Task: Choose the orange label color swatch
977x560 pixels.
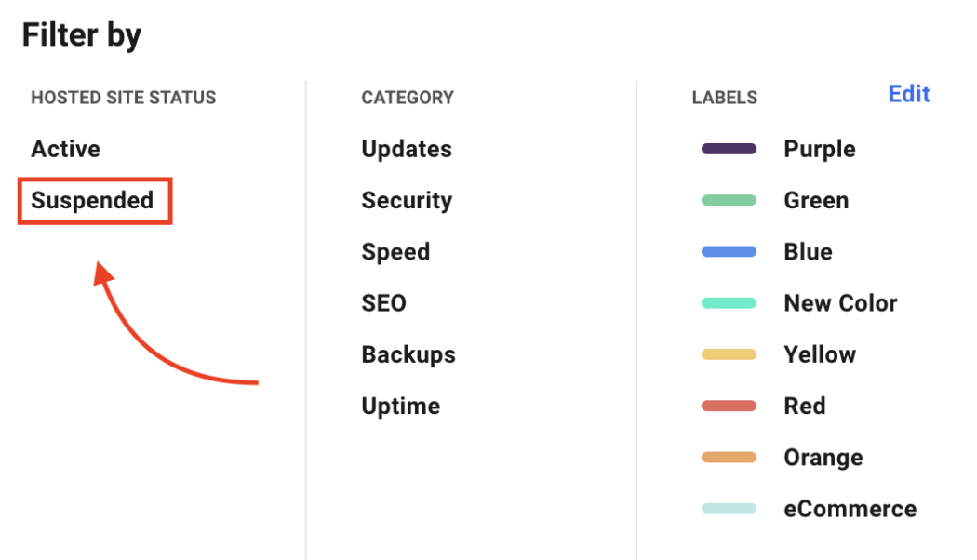Action: 729,458
